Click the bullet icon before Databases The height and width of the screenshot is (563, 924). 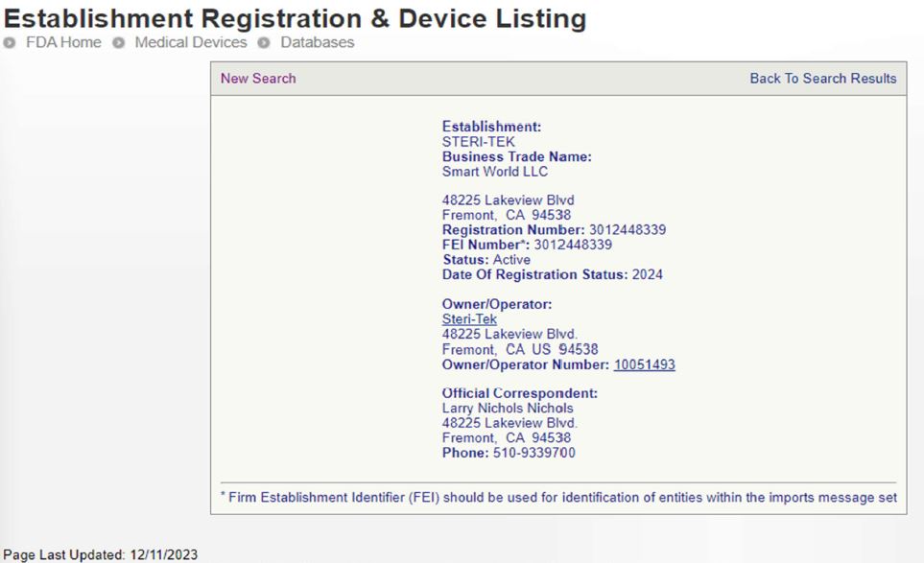pos(264,43)
